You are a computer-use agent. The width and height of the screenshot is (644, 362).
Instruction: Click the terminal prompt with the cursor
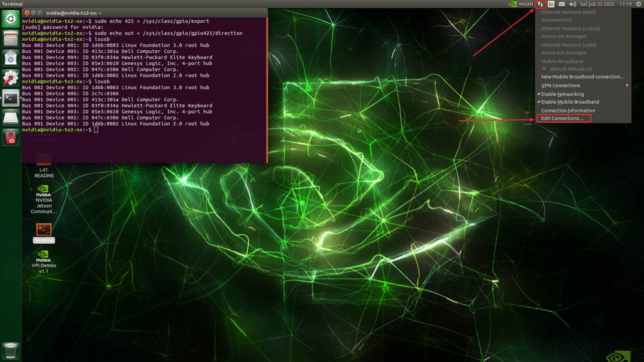pyautogui.click(x=60, y=129)
